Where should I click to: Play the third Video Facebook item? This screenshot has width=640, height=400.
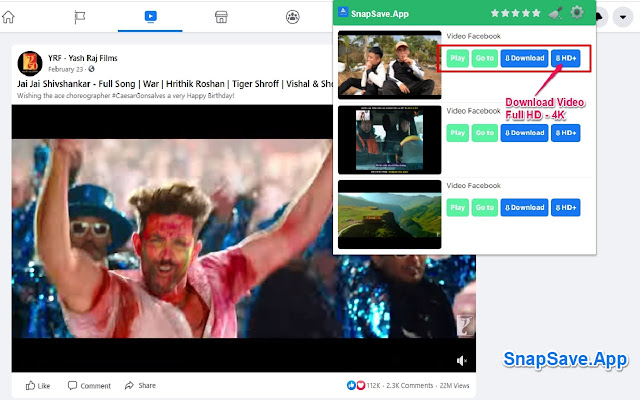pos(458,208)
